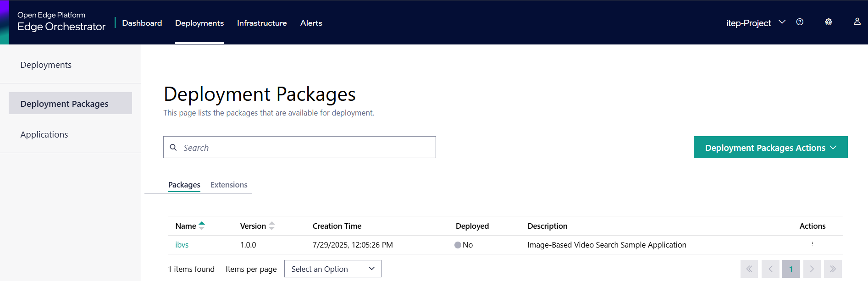868x281 pixels.
Task: Expand the Deployment Packages Actions menu
Action: pyautogui.click(x=770, y=147)
